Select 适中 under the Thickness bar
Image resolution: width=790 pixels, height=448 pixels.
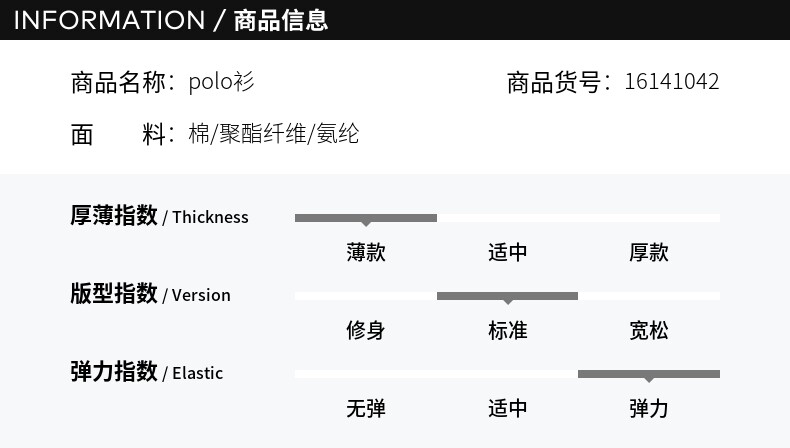pyautogui.click(x=507, y=252)
